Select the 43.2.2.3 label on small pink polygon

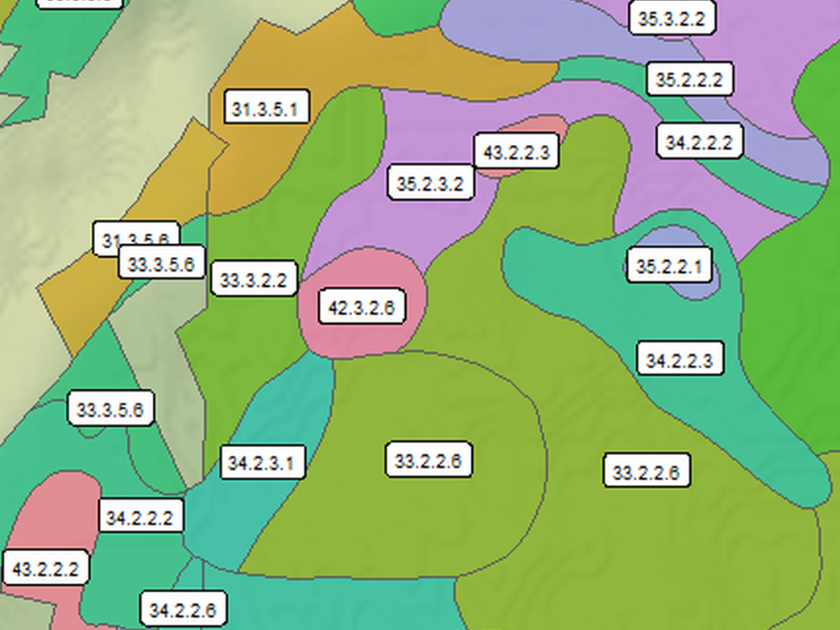click(516, 151)
